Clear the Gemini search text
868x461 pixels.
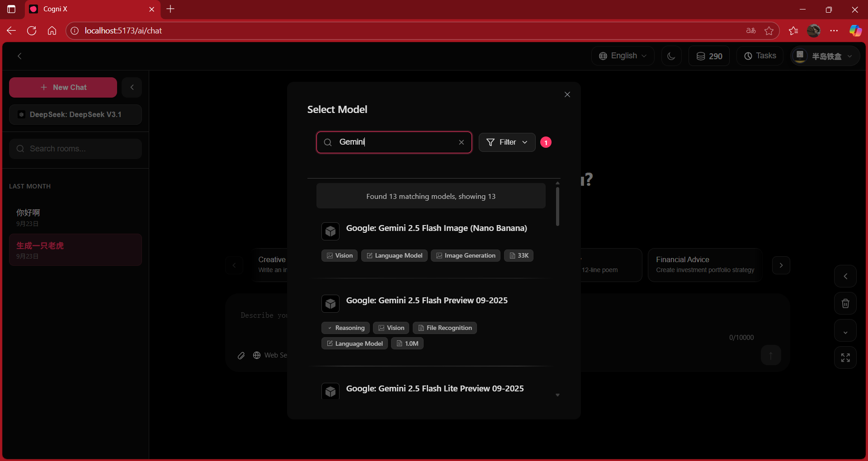[x=461, y=142]
